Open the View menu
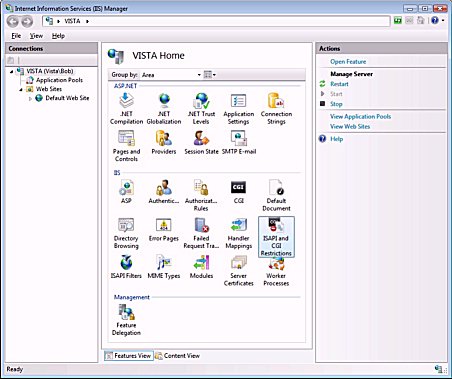 (36, 36)
